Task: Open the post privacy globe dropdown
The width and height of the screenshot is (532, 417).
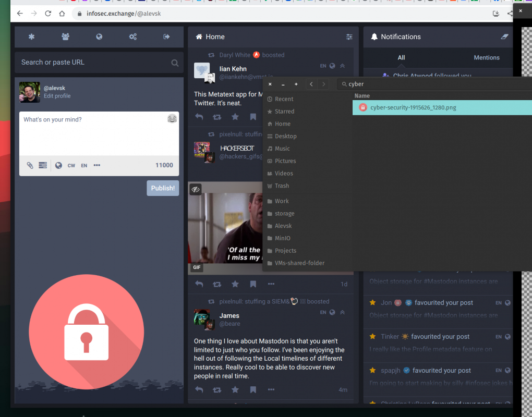Action: 58,165
